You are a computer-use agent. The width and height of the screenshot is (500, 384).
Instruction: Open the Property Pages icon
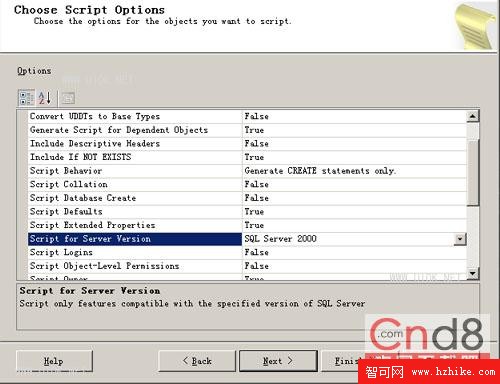(x=68, y=98)
